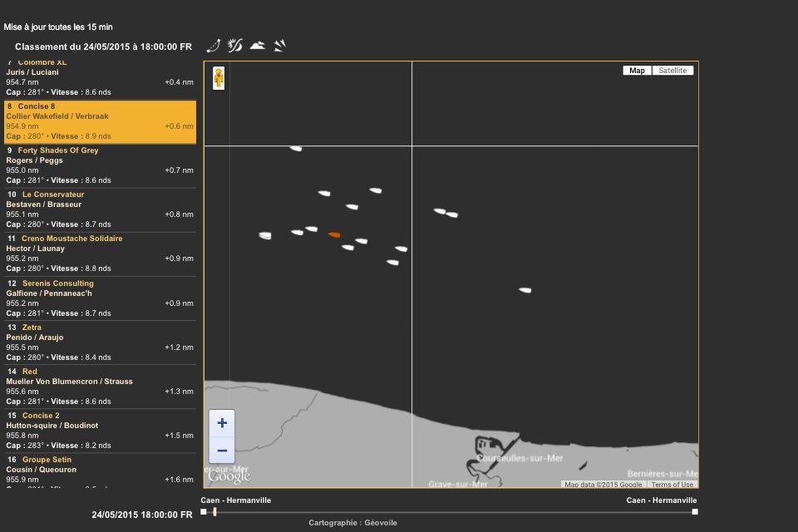Zoom out with the minus icon on the map
The image size is (798, 532).
click(221, 450)
